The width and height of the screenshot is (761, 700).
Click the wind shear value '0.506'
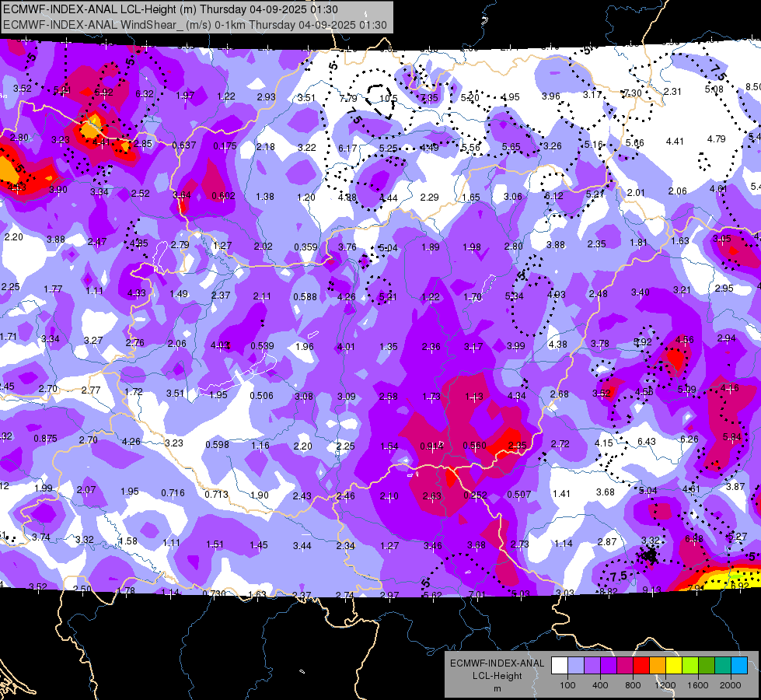pyautogui.click(x=262, y=396)
